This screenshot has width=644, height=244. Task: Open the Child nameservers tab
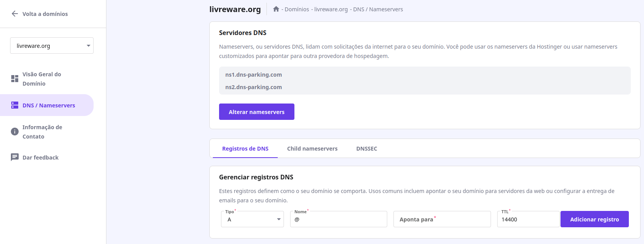point(312,149)
